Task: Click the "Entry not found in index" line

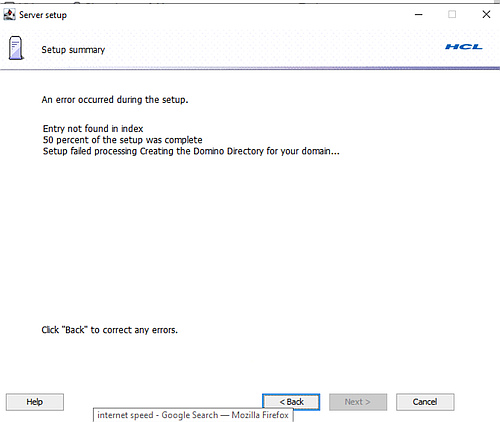Action: tap(93, 129)
